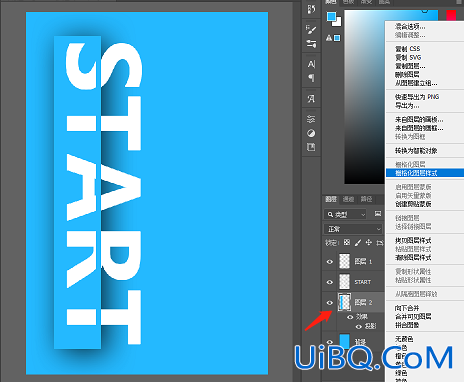Choose 复制 SVG menu entry

click(x=408, y=57)
